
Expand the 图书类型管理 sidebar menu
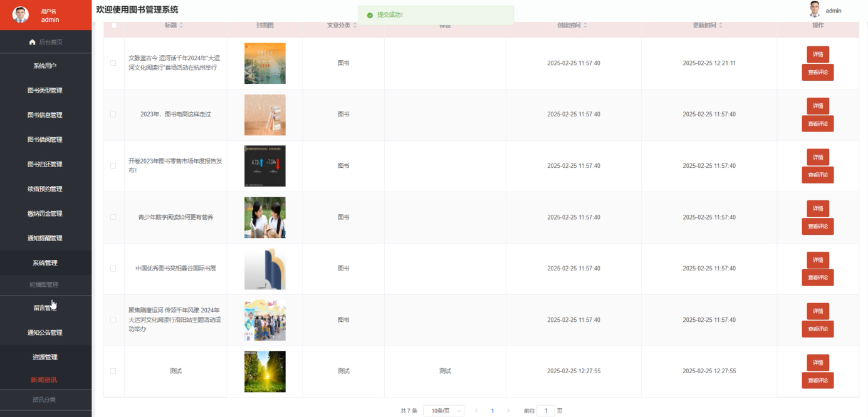(46, 90)
